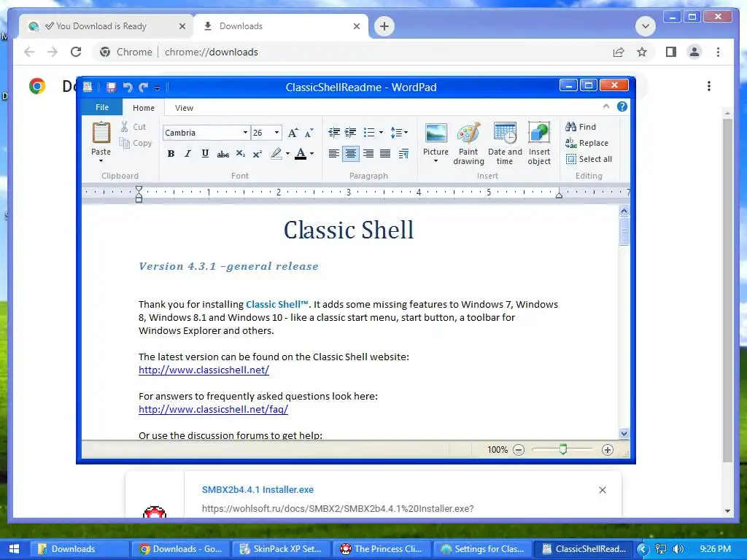Screen dimensions: 747x560
Task: Reload the Chrome page
Action: pyautogui.click(x=76, y=52)
